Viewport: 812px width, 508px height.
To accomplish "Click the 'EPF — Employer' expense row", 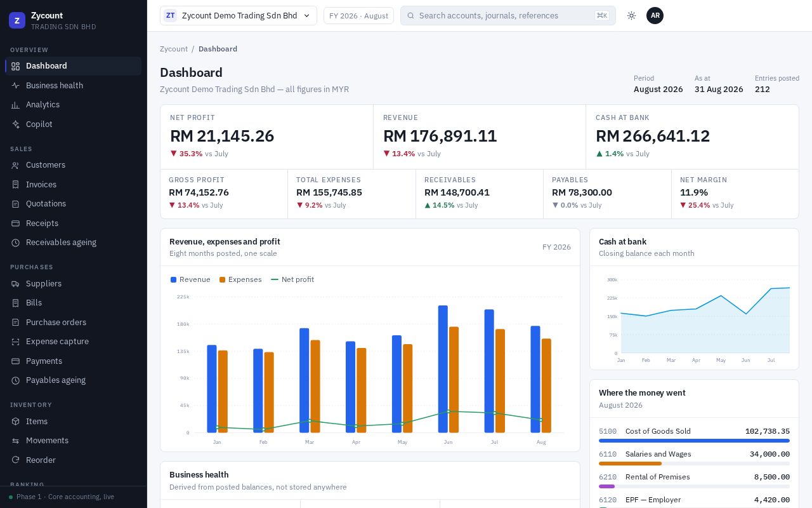I will [x=694, y=500].
